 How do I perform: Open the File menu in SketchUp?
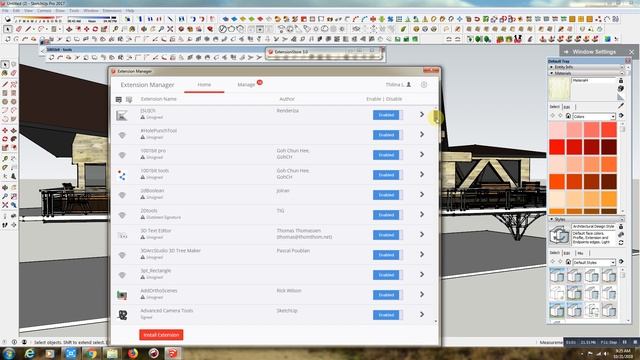pyautogui.click(x=6, y=11)
